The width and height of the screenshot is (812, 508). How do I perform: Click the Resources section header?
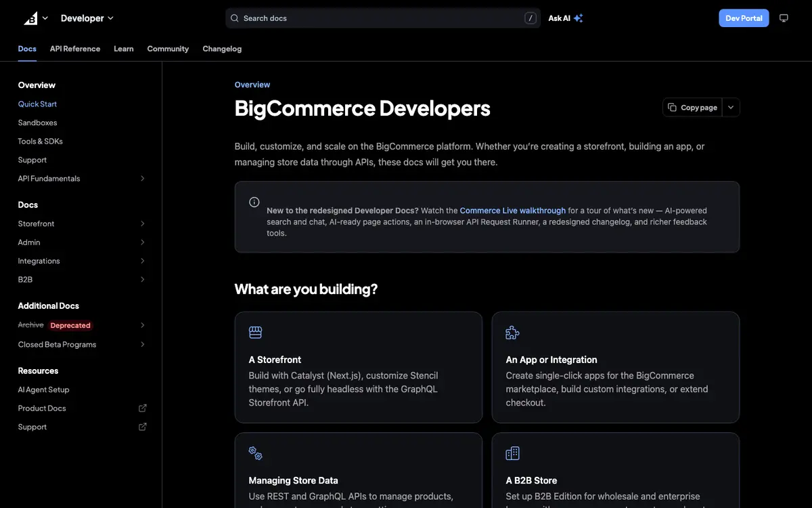pyautogui.click(x=38, y=371)
